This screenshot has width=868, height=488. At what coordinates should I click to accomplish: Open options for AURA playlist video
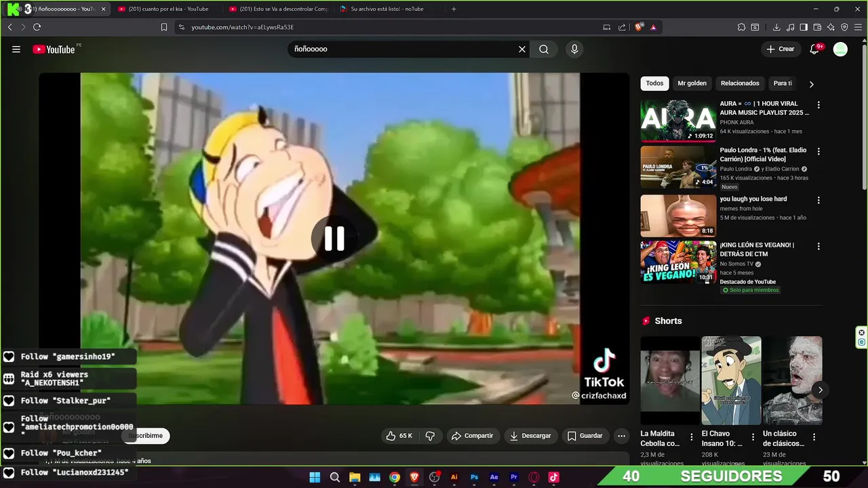coord(818,105)
